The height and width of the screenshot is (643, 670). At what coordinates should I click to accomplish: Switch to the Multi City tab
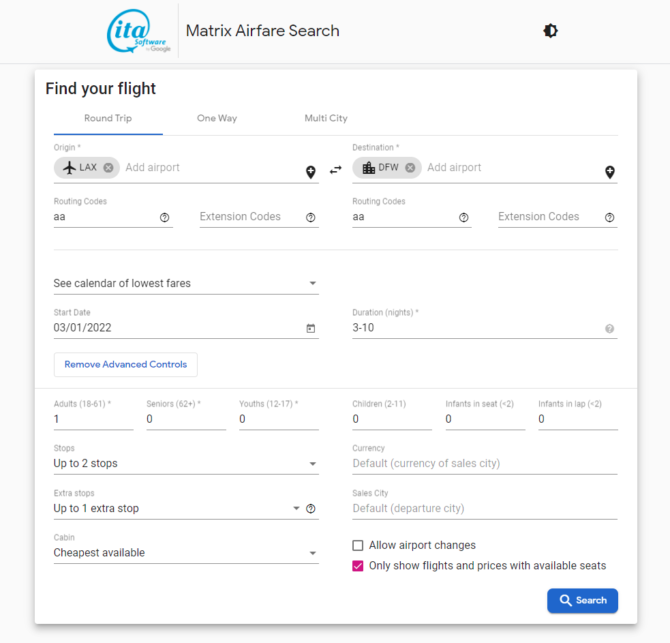[326, 118]
